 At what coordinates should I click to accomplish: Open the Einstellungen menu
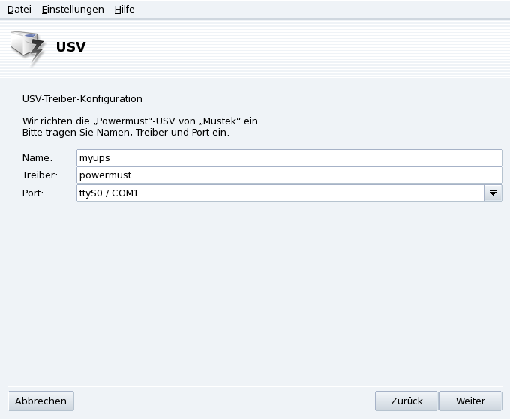coord(73,10)
